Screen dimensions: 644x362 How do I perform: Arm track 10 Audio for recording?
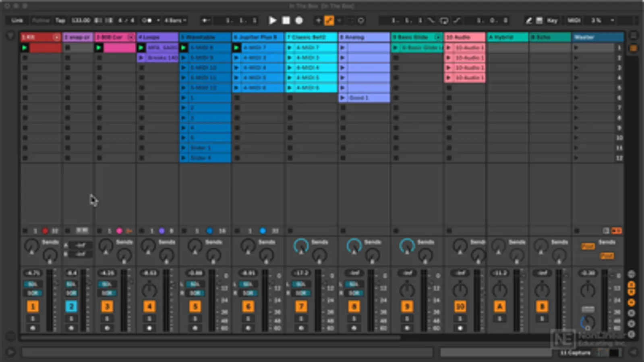(x=460, y=328)
